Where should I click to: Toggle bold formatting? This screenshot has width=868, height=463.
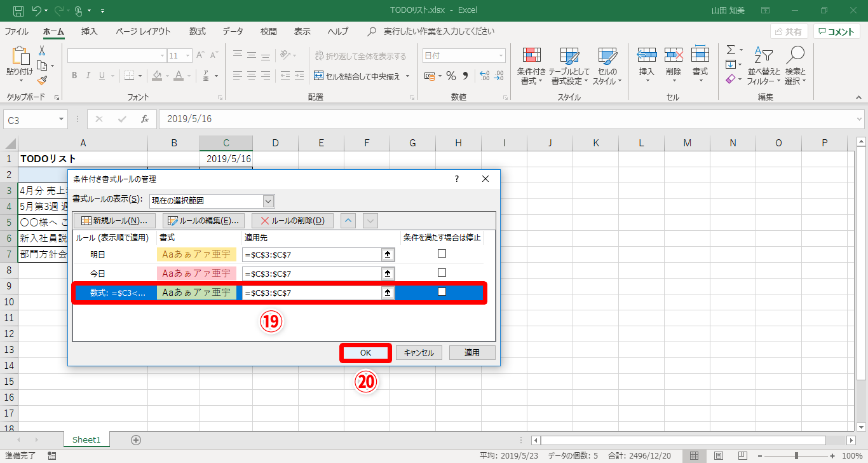(x=74, y=76)
